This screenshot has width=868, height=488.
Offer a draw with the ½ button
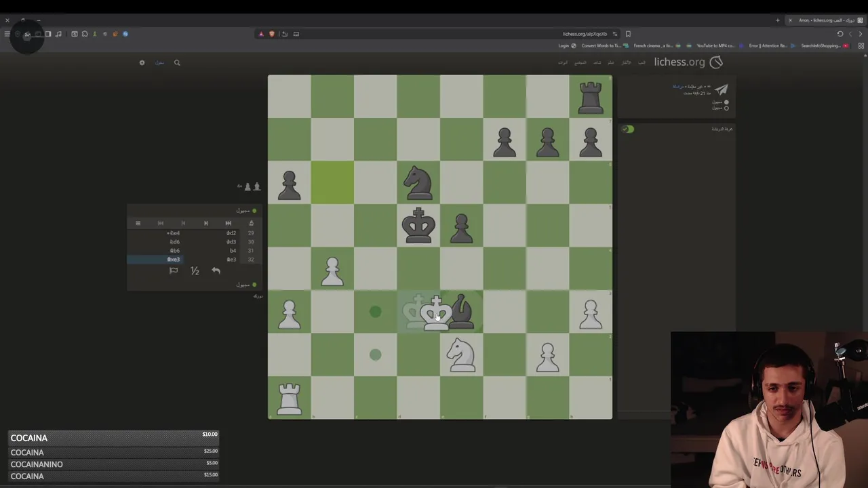[x=195, y=270]
